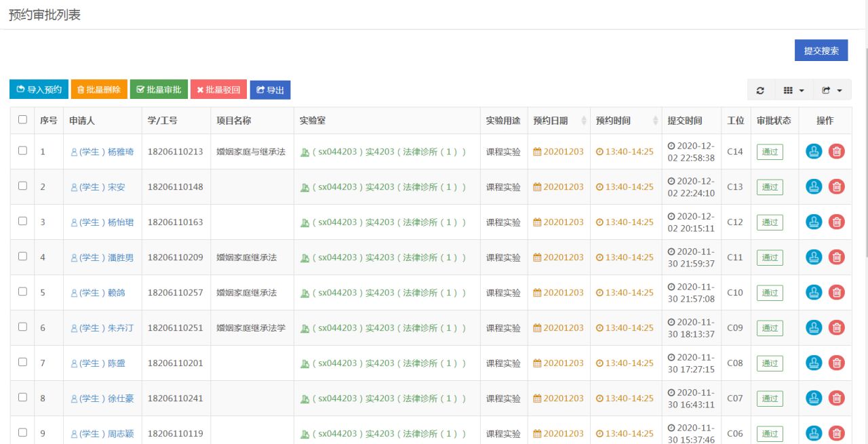This screenshot has width=868, height=444.
Task: Click the 导入预约 button
Action: click(39, 89)
